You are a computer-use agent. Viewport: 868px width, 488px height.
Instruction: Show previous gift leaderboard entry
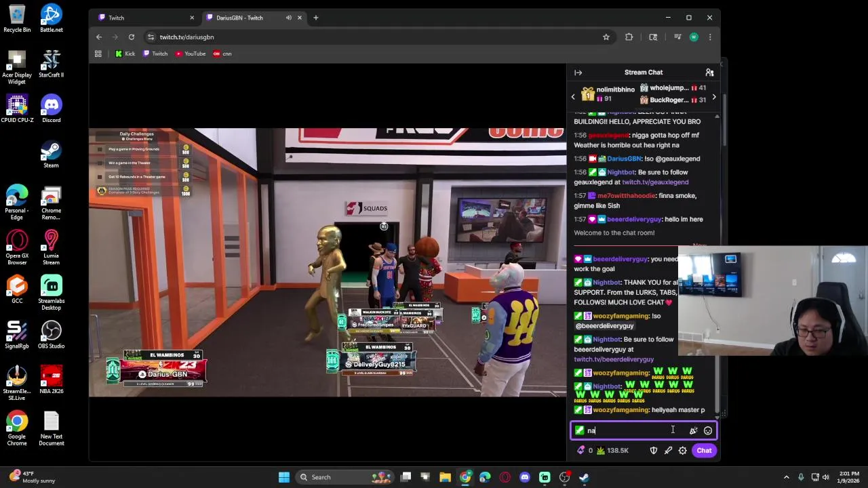tap(573, 97)
